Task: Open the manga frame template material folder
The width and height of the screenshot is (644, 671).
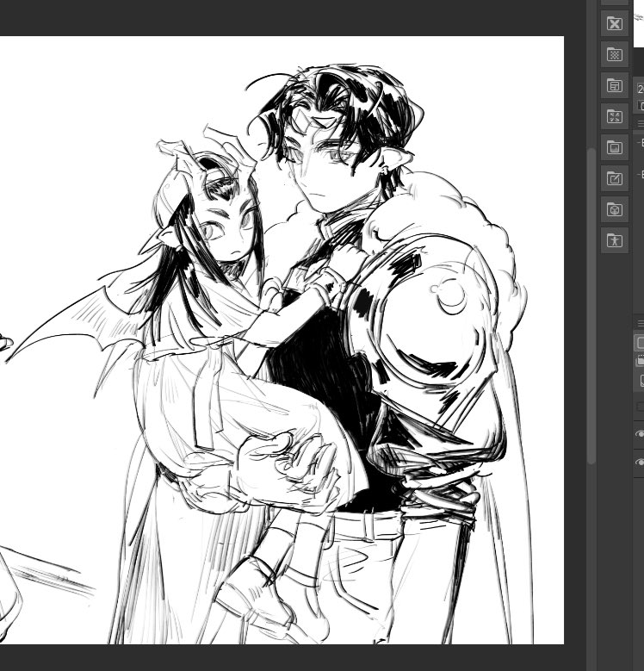Action: pos(615,86)
